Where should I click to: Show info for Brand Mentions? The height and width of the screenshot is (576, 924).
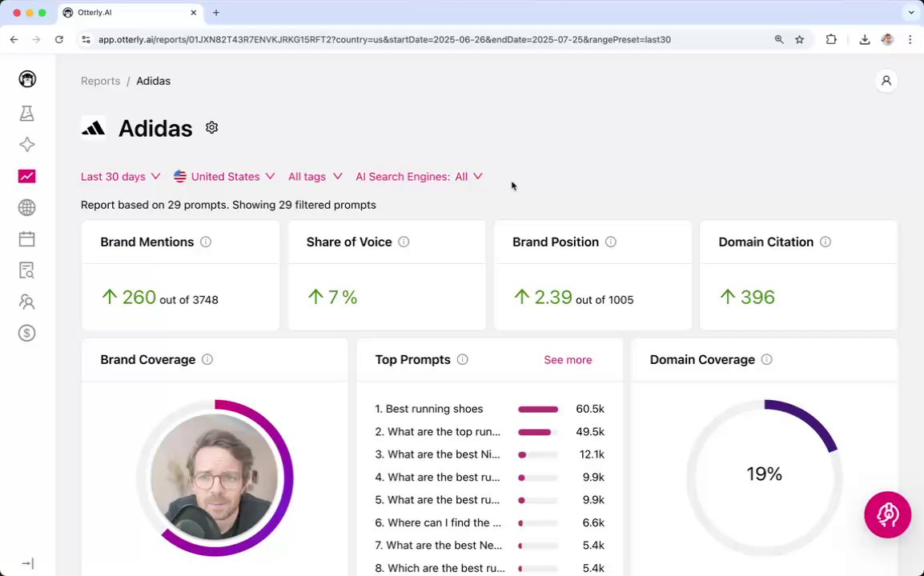[206, 242]
